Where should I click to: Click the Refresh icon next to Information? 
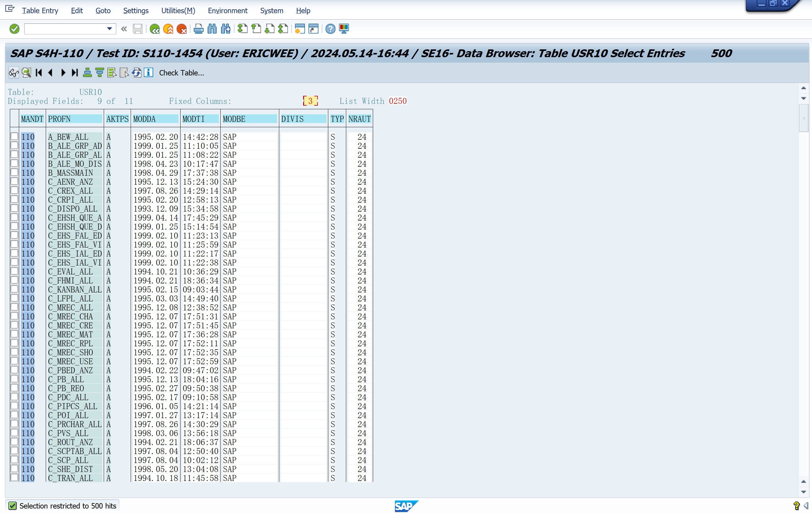(136, 72)
